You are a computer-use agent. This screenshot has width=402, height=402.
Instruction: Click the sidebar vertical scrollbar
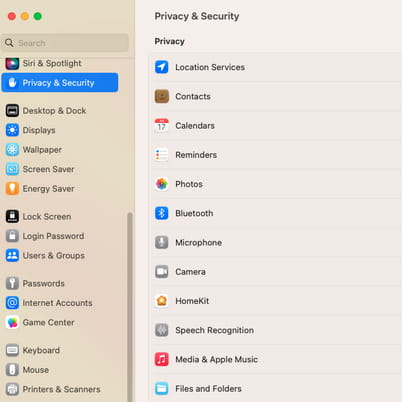130,307
